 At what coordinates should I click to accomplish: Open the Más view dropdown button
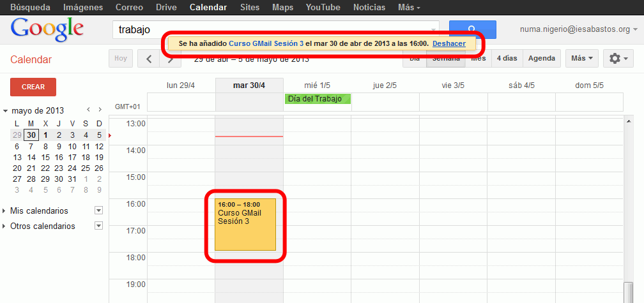pos(581,59)
